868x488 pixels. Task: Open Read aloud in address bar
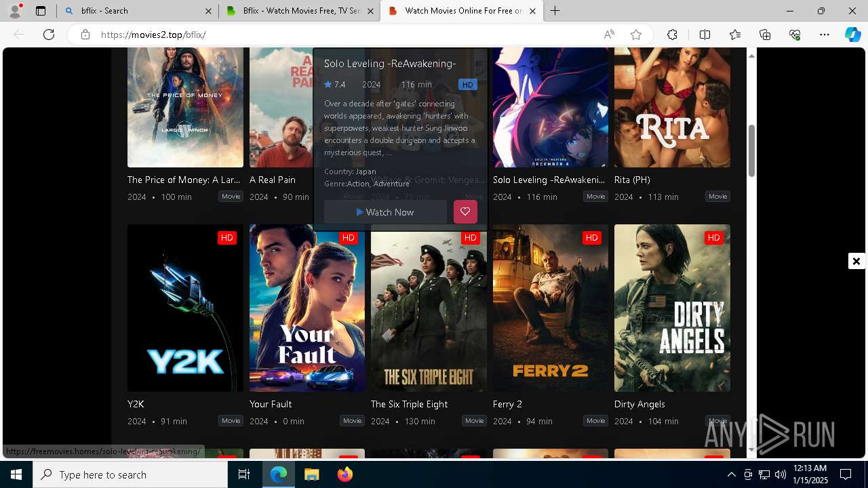(x=609, y=35)
